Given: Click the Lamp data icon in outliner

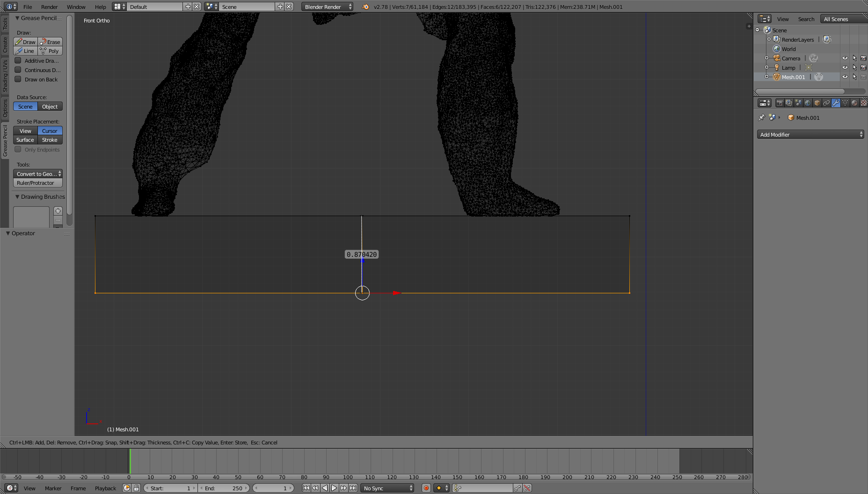Looking at the screenshot, I should coord(809,67).
